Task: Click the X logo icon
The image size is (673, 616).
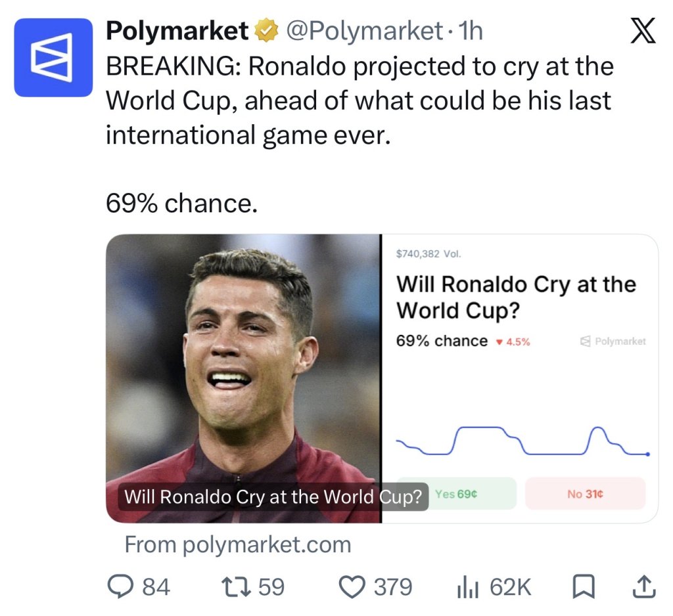Action: pos(643,31)
